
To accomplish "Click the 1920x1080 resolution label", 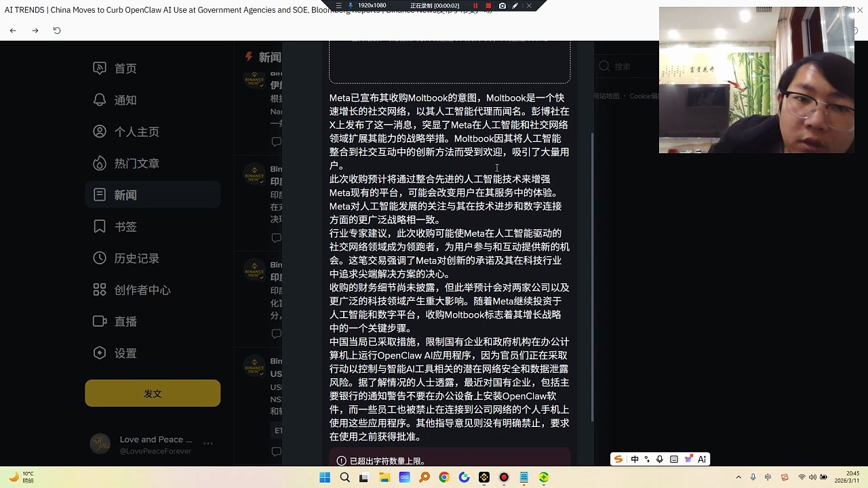I will pyautogui.click(x=372, y=5).
